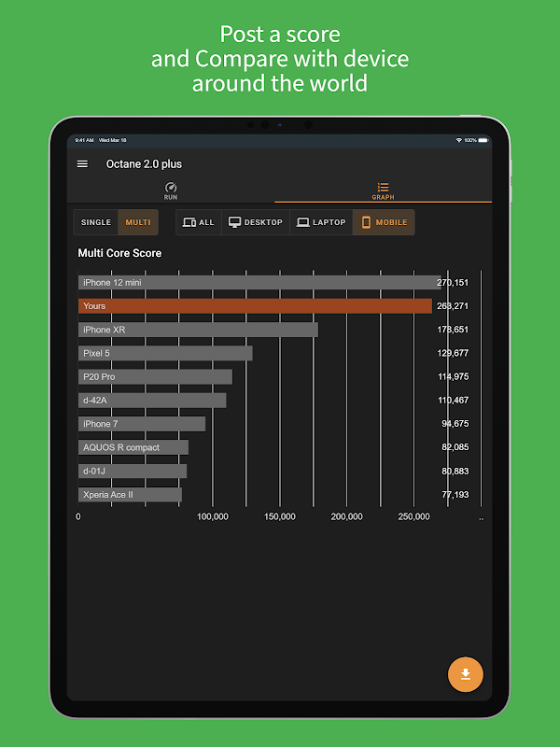Click the score value 94,675

(x=455, y=424)
